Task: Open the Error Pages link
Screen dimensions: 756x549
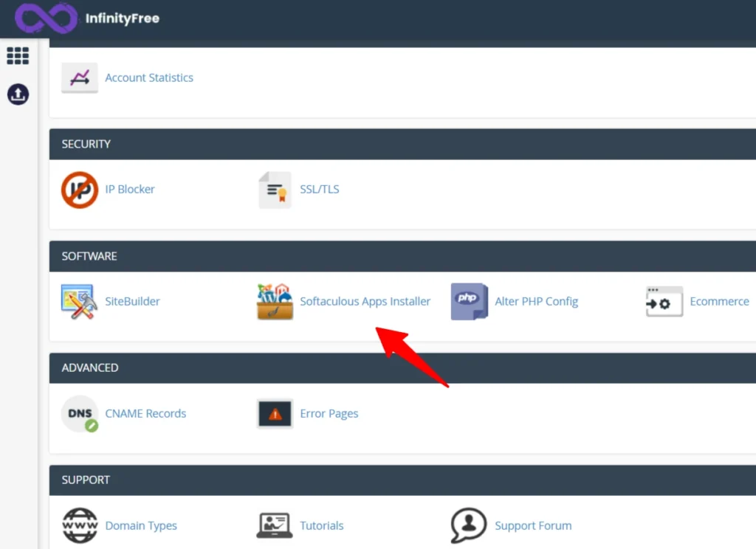Action: pyautogui.click(x=329, y=413)
